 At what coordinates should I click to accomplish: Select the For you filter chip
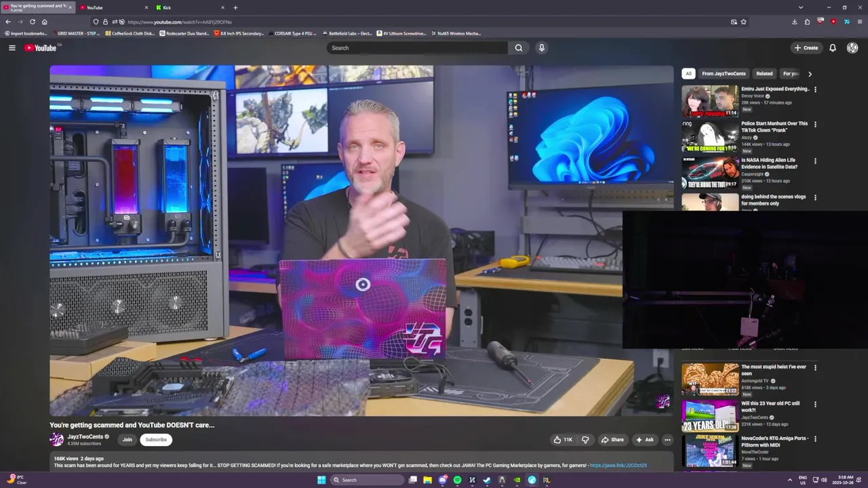(791, 73)
